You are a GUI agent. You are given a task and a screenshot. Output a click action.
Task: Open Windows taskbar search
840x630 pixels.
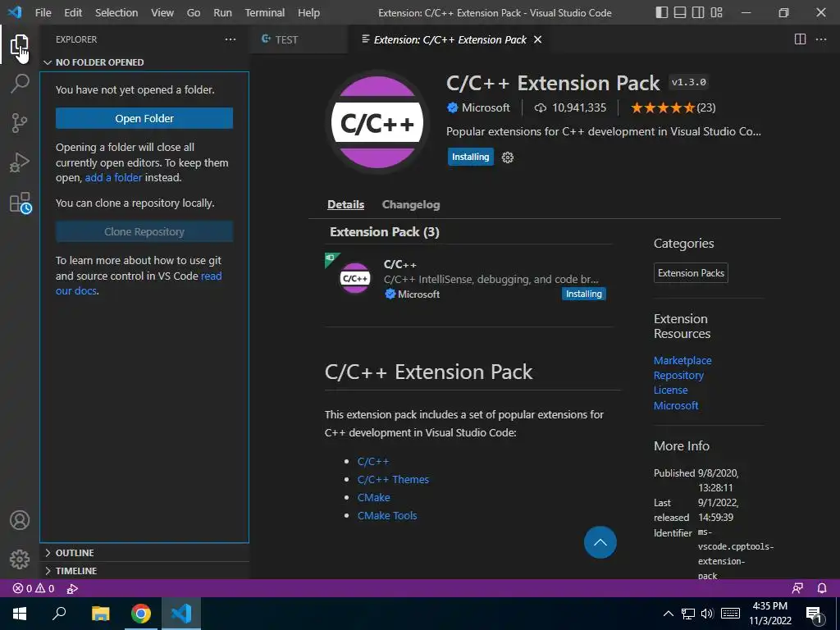(x=59, y=614)
